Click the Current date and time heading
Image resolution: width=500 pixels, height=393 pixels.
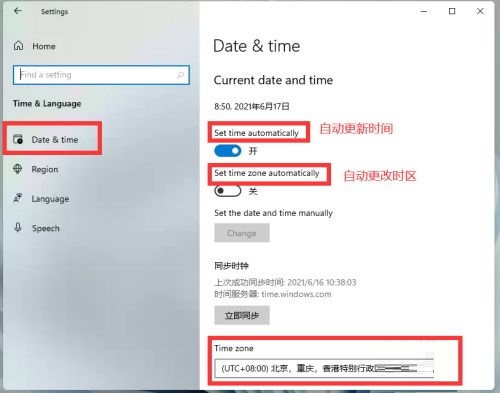click(x=273, y=80)
